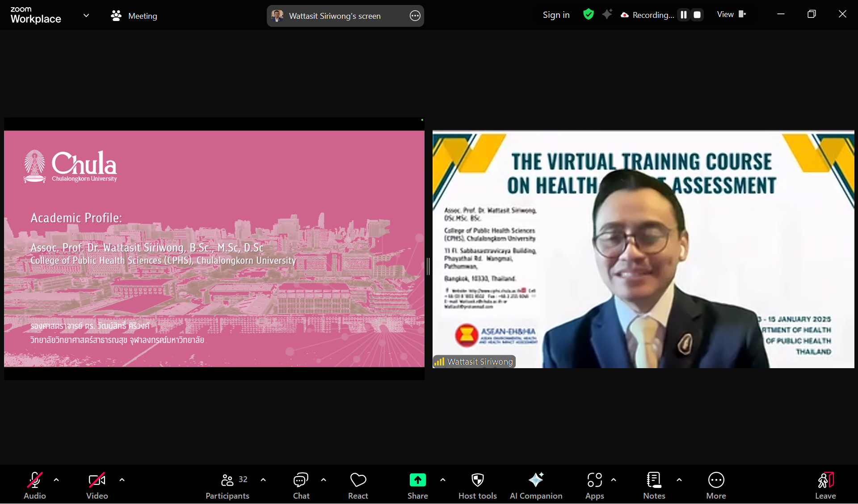Pause the cloud recording
Image resolution: width=858 pixels, height=504 pixels.
point(684,15)
